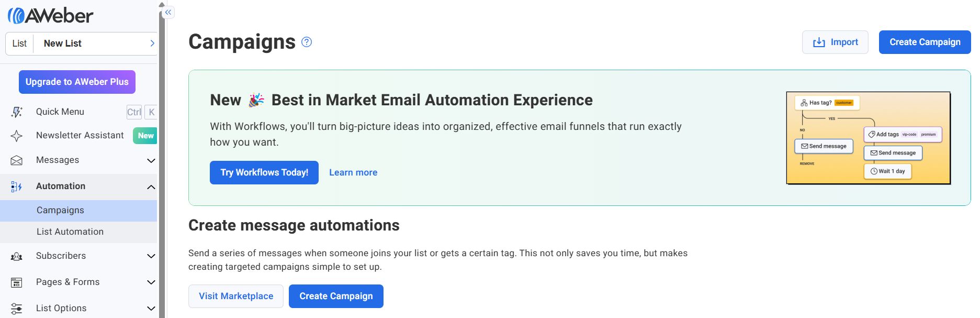Click Try Workflows Today! button

(264, 172)
